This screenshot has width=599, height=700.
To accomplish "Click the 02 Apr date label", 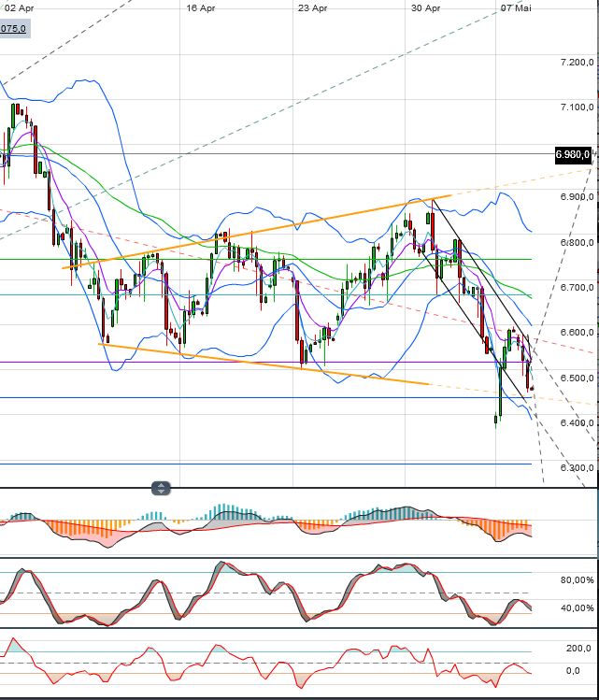I will click(20, 8).
